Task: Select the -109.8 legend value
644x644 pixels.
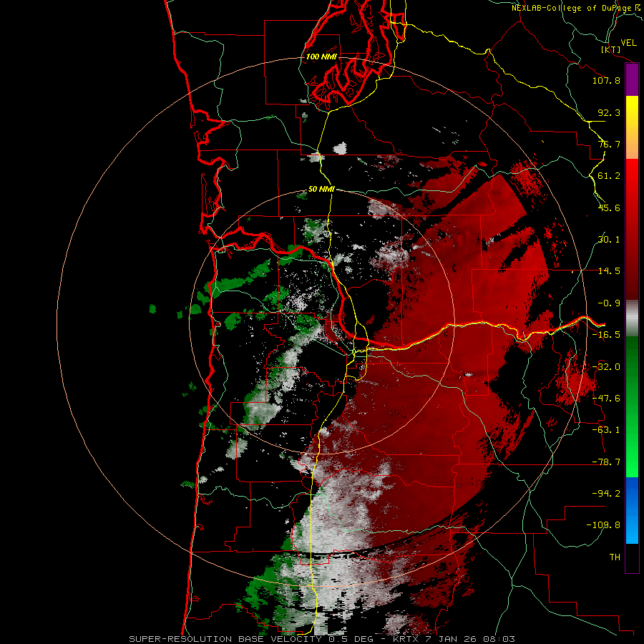Action: point(603,525)
